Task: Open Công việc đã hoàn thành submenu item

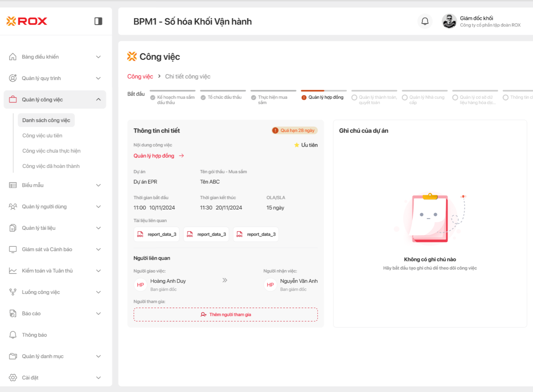Action: pos(51,166)
